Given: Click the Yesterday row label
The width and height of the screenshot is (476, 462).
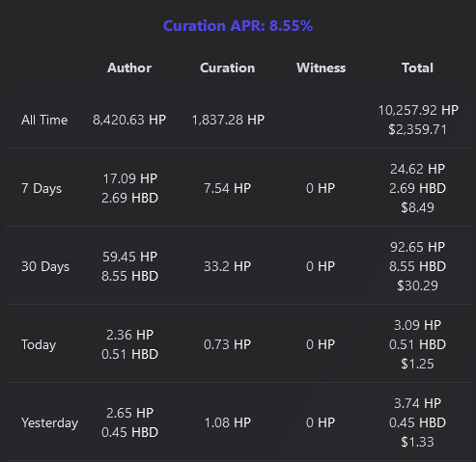Looking at the screenshot, I should click(x=49, y=422).
